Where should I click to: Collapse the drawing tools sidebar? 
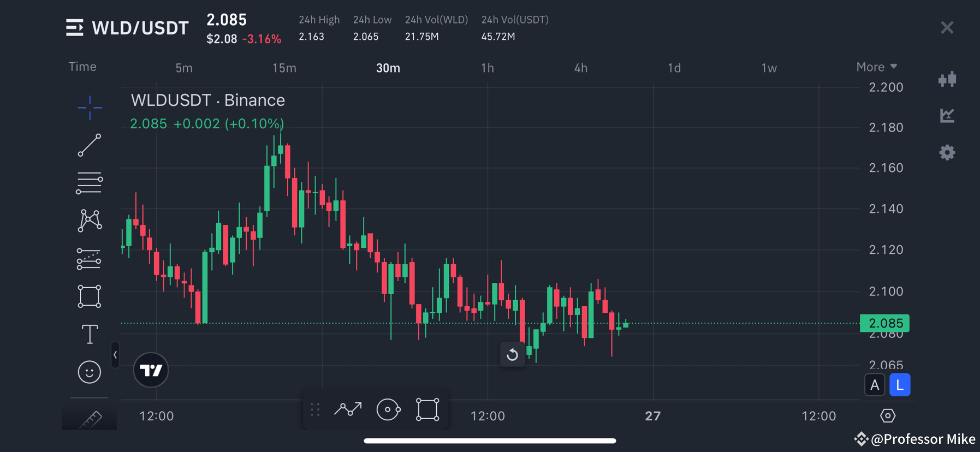pos(115,355)
